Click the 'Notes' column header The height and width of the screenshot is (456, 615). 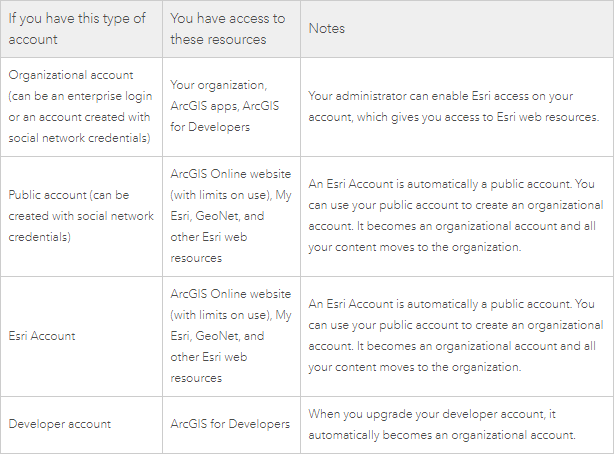(x=457, y=29)
